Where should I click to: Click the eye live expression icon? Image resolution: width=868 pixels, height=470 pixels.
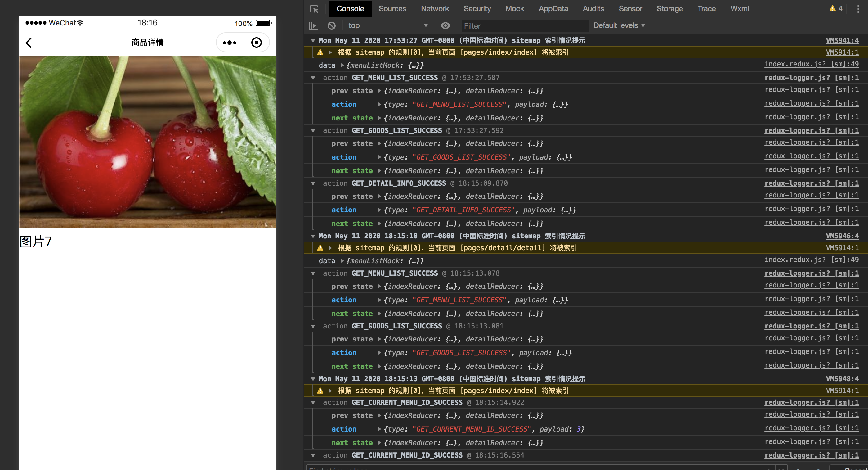click(445, 26)
